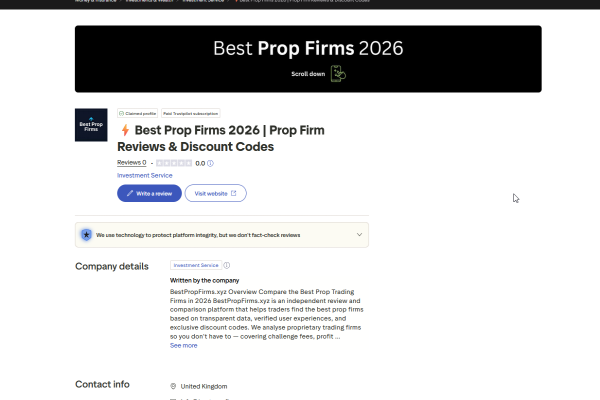Open the Reviews 0 link
Image resolution: width=600 pixels, height=400 pixels.
[131, 163]
